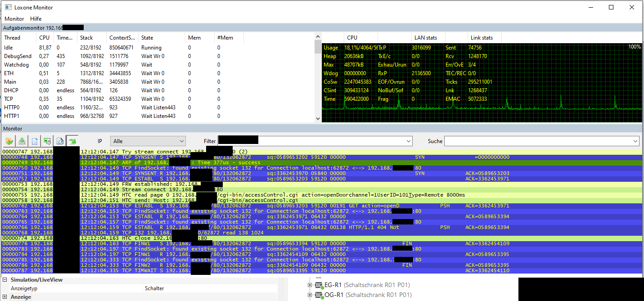644x301 pixels.
Task: Sort task list by CPU column header
Action: point(44,38)
